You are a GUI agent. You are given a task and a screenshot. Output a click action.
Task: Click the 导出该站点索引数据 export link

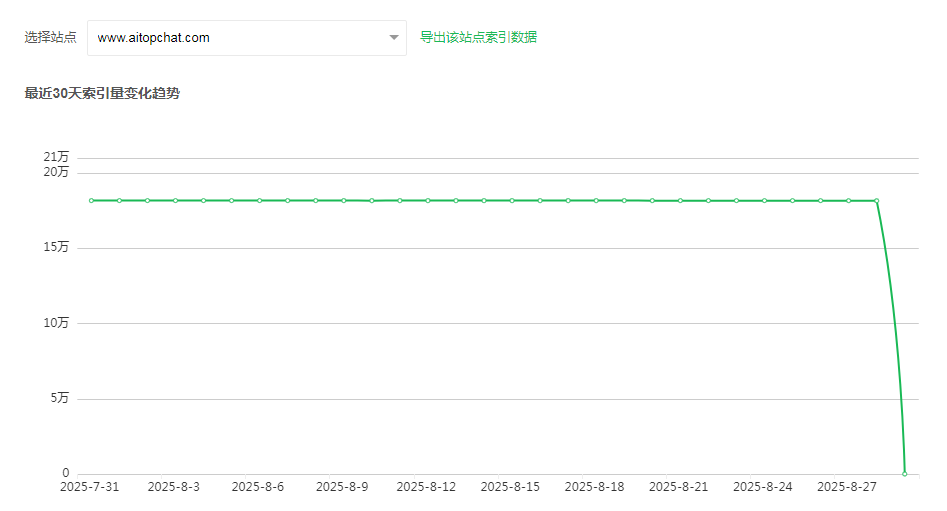tap(478, 37)
